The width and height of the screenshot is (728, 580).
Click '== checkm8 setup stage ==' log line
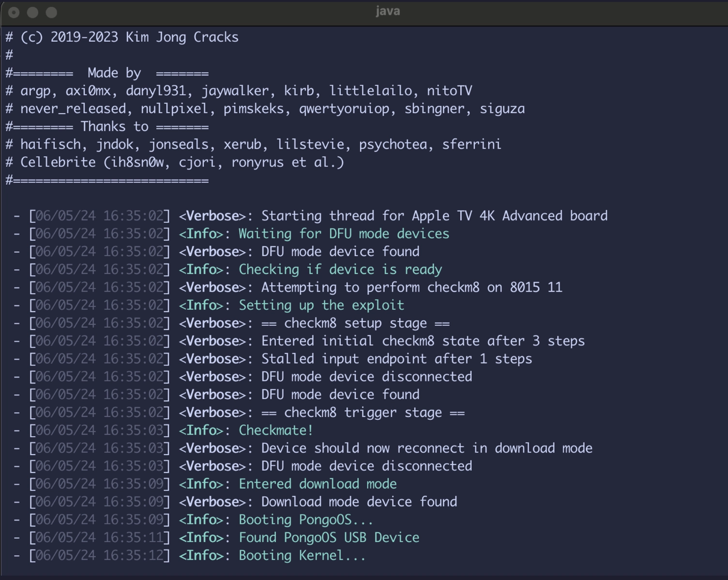click(x=356, y=323)
